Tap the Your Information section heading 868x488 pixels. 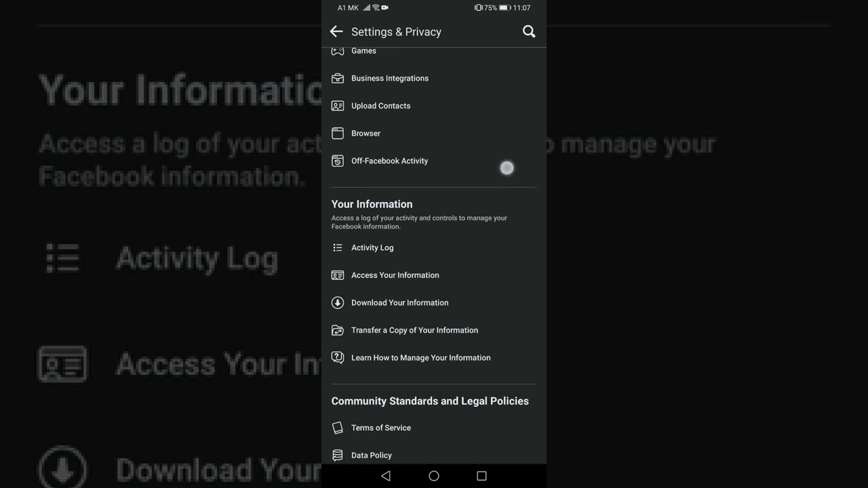(x=372, y=204)
